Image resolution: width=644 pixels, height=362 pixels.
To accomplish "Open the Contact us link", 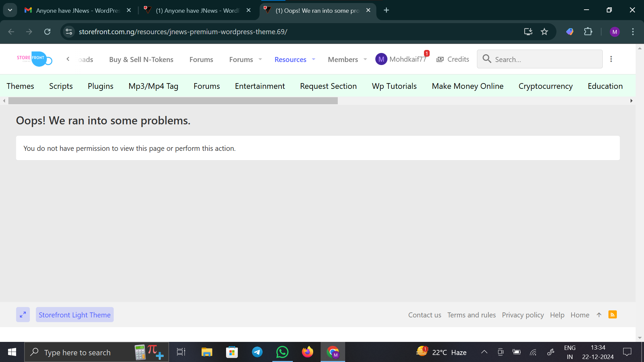I will [x=425, y=315].
